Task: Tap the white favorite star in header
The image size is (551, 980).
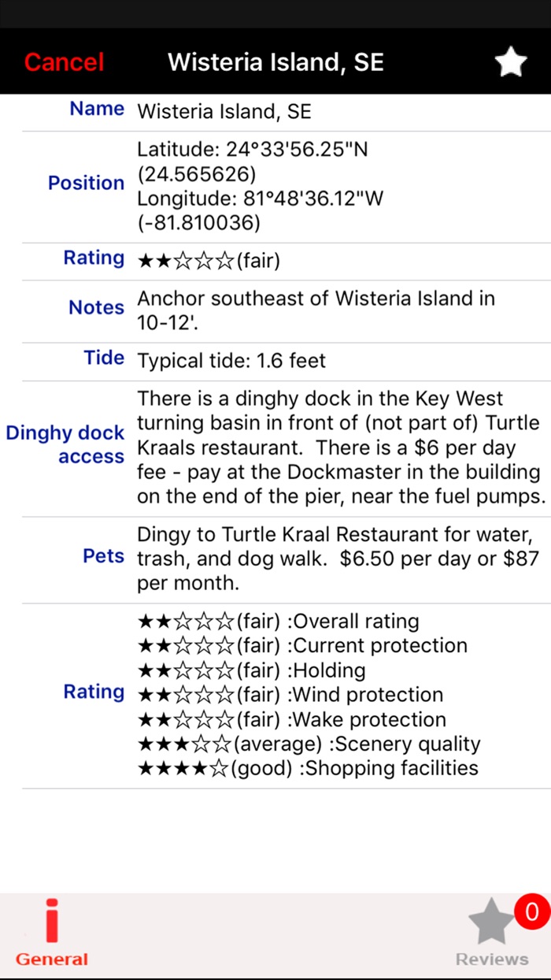Action: 510,62
